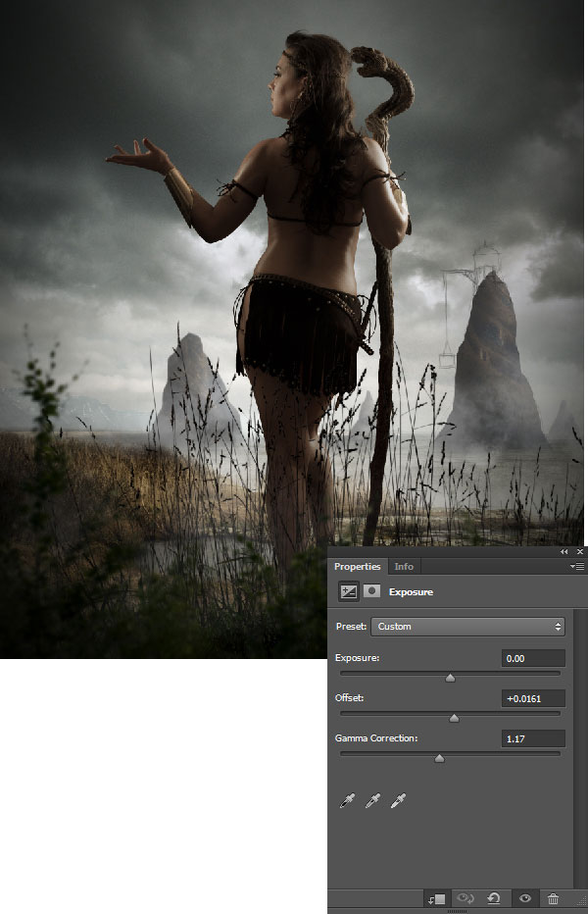Toggle adjustment layer visibility eye
Viewport: 588px width, 914px height.
coord(525,899)
